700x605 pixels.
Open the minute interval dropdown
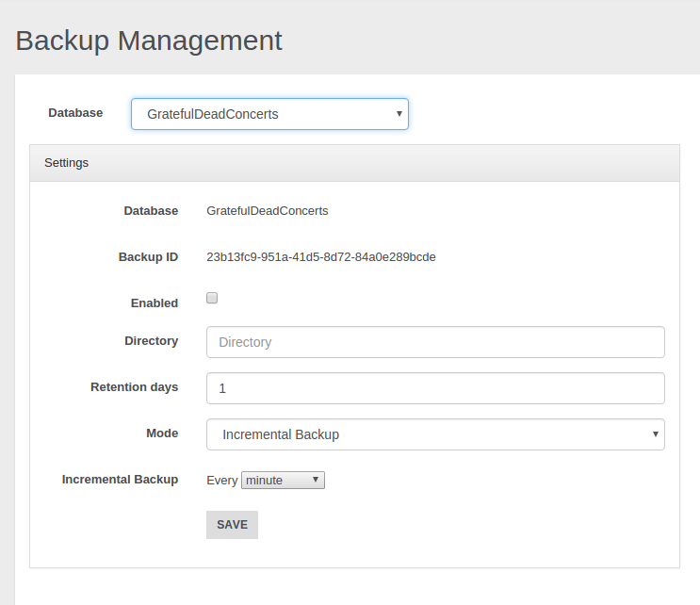click(283, 481)
